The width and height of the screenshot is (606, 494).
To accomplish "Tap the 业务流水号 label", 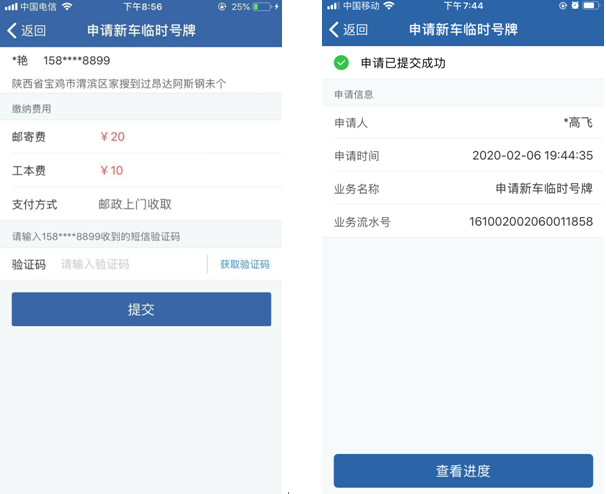I will click(362, 222).
